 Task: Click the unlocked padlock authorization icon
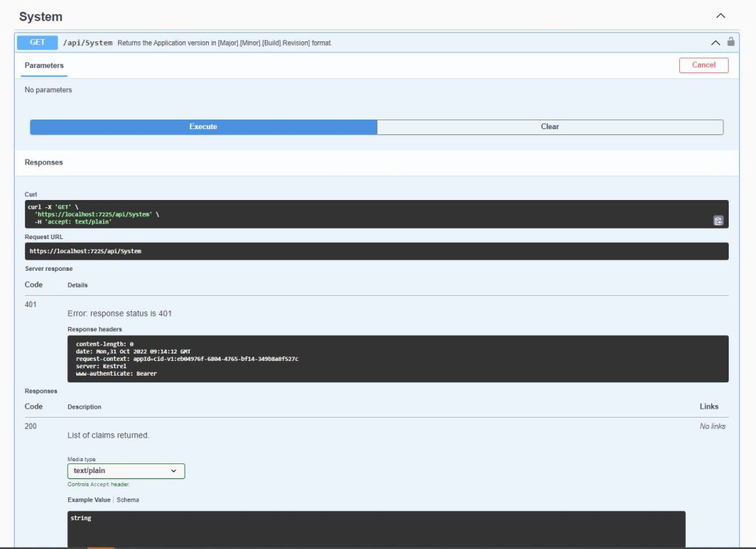[x=731, y=42]
